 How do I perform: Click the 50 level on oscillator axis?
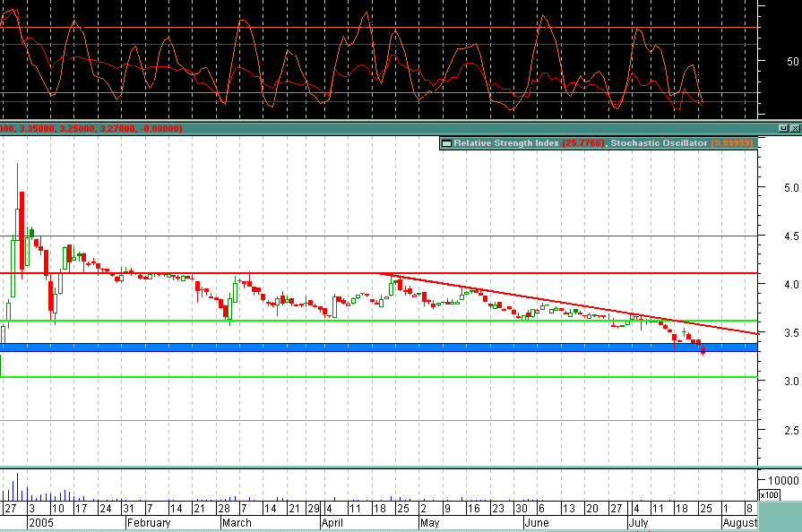point(791,62)
